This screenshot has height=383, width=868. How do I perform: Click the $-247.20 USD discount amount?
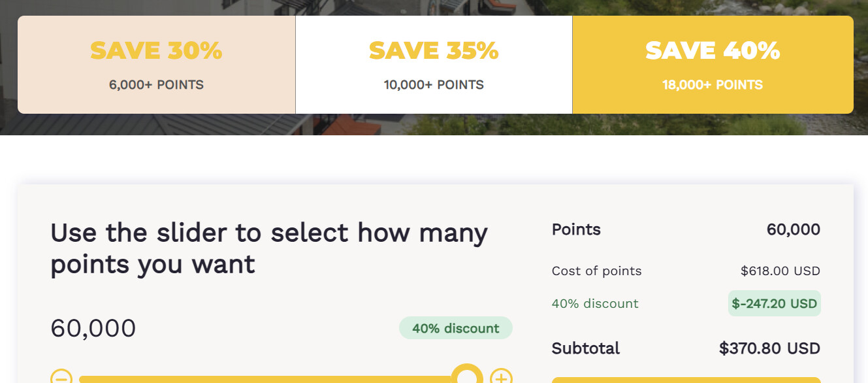[774, 303]
